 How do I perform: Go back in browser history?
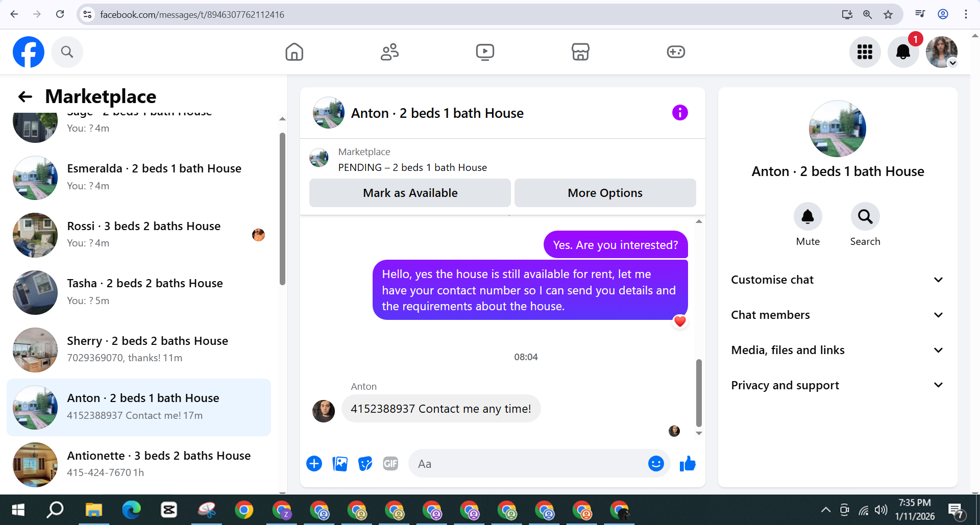[14, 14]
